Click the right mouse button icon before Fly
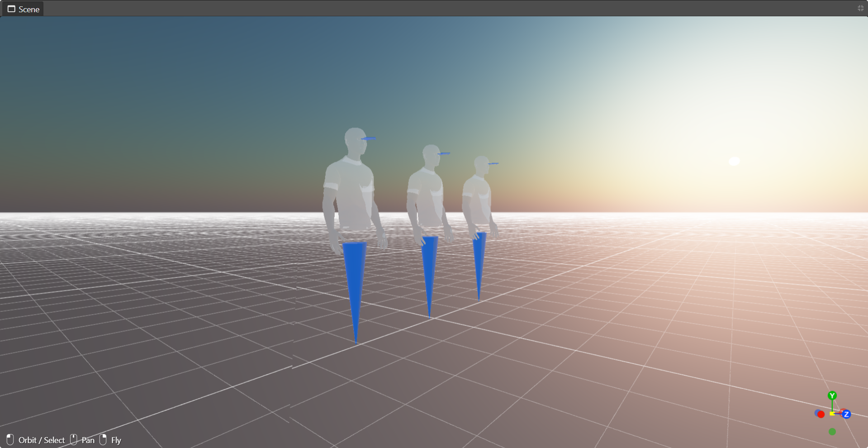The width and height of the screenshot is (868, 448). (103, 439)
